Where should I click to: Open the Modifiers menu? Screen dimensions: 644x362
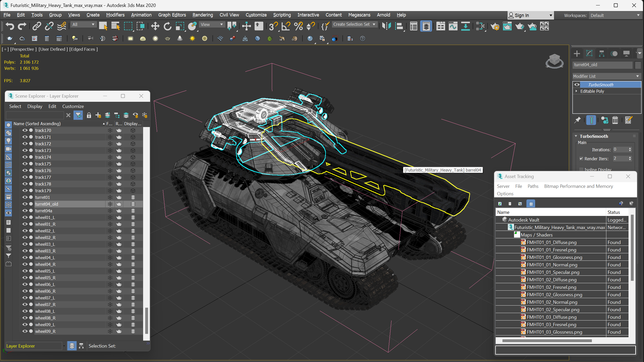115,15
